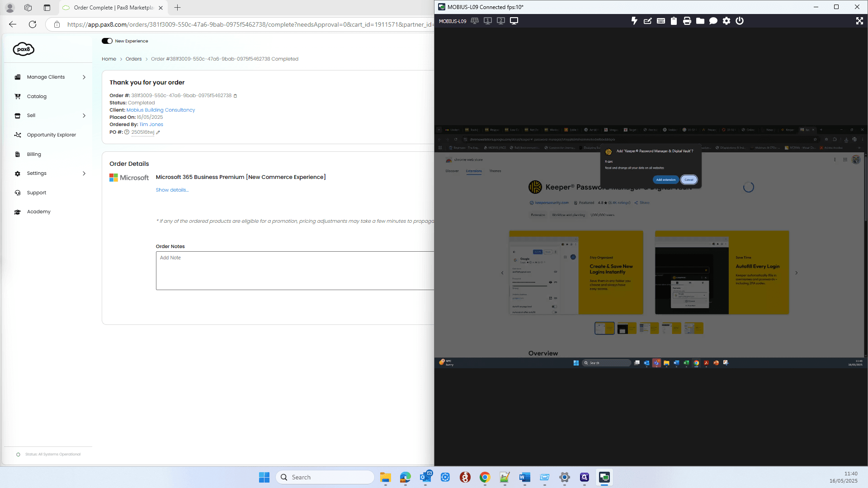Open Mobius Building Consultancy client link

(160, 110)
